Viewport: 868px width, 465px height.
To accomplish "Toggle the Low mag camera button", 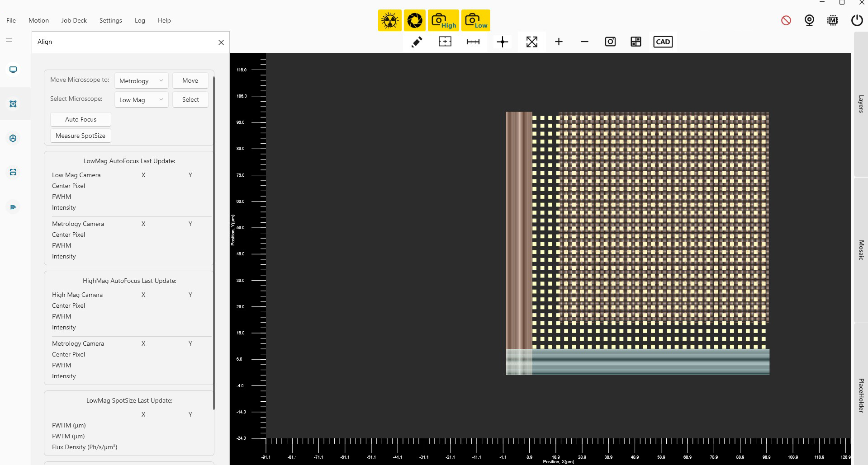I will [475, 20].
